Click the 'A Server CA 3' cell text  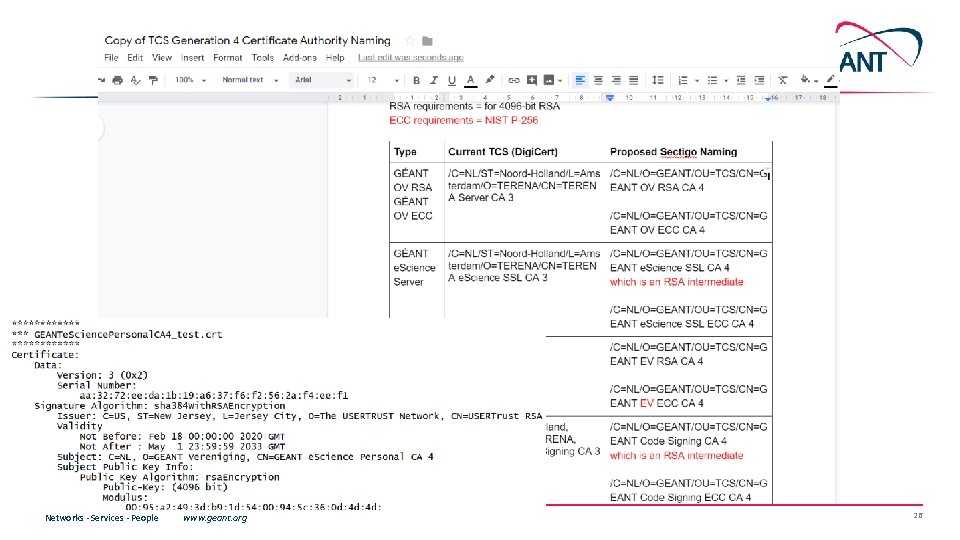(481, 198)
